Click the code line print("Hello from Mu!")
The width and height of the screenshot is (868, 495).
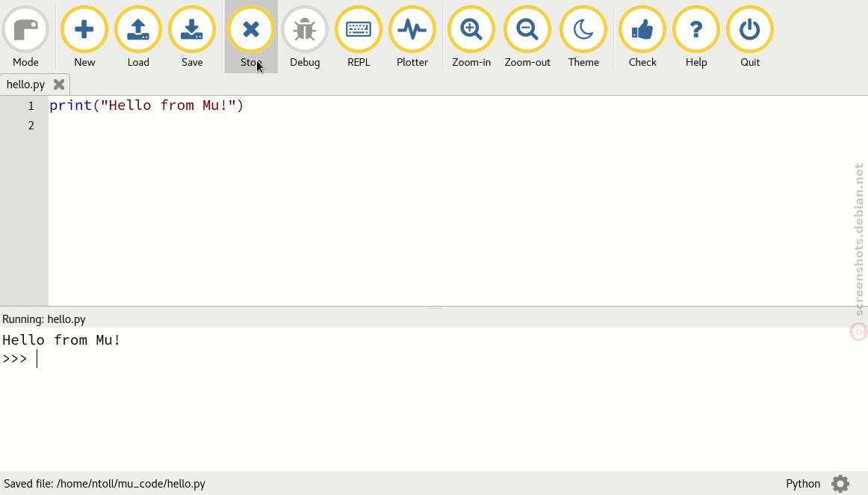(146, 105)
